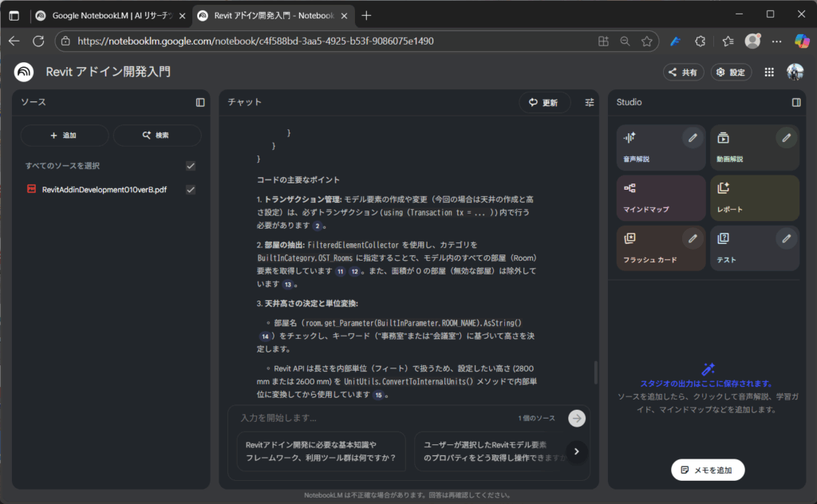
Task: Open the 設定 settings menu
Action: pyautogui.click(x=731, y=72)
